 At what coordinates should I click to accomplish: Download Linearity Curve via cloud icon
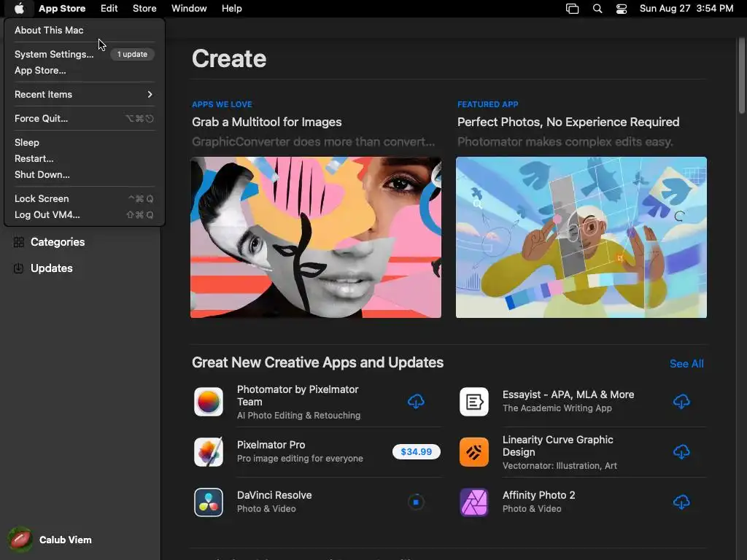681,451
